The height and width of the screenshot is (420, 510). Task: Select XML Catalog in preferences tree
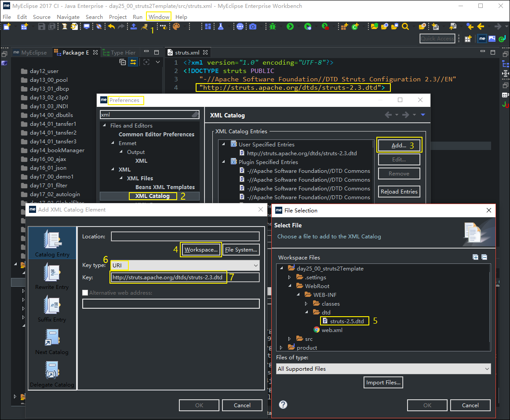click(152, 196)
